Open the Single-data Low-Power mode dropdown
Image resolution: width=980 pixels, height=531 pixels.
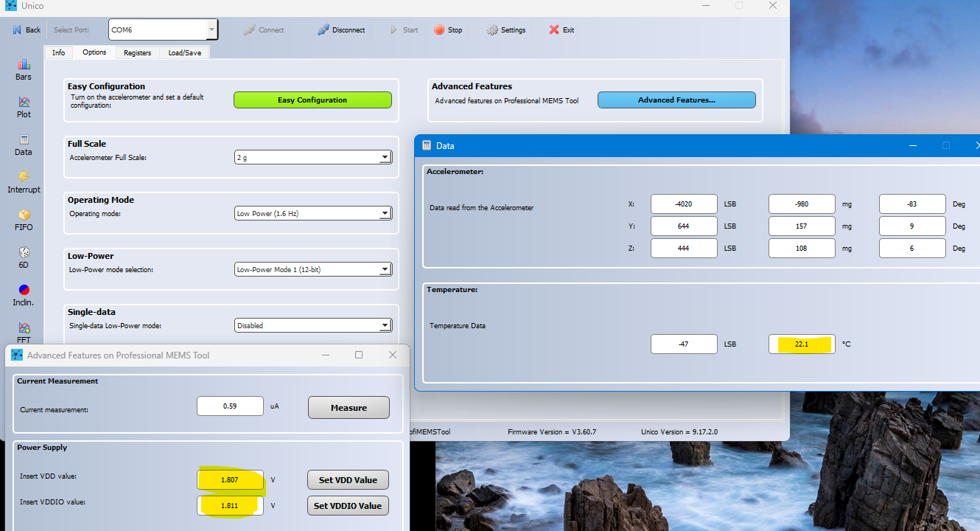[385, 324]
